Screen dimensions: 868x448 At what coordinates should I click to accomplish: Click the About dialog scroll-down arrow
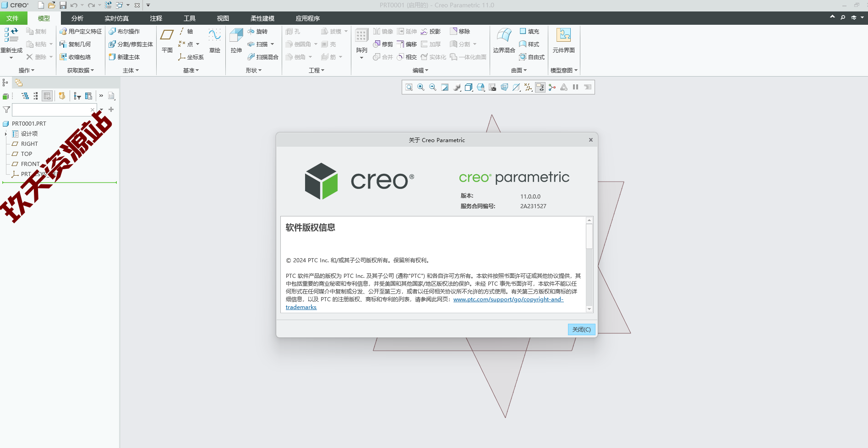(x=590, y=309)
